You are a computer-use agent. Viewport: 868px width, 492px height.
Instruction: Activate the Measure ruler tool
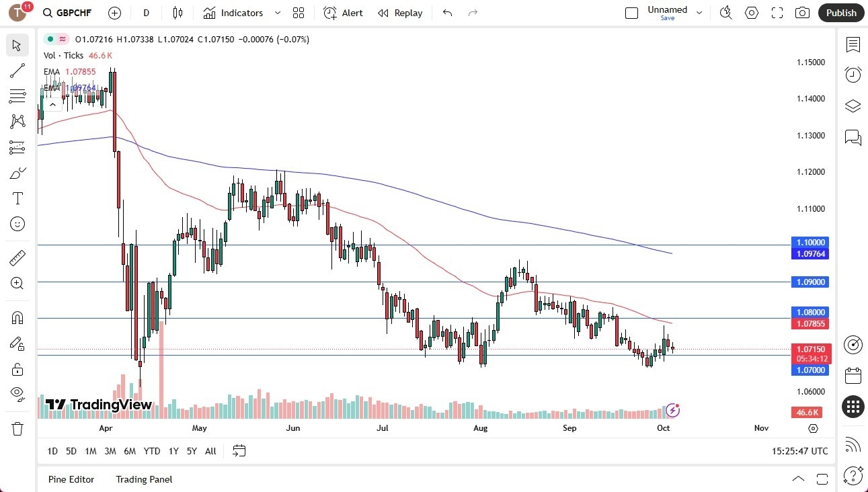pyautogui.click(x=17, y=257)
